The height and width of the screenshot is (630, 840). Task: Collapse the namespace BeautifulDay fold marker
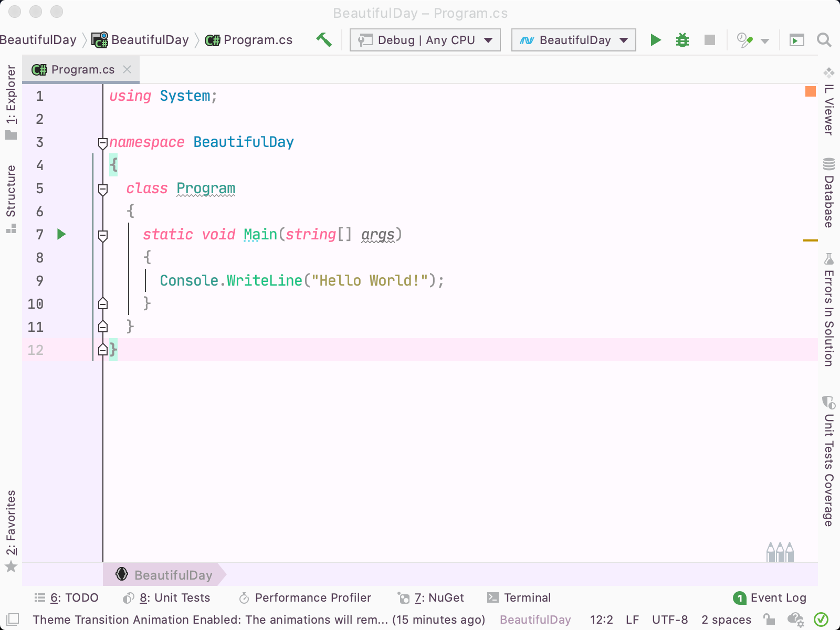click(x=103, y=142)
